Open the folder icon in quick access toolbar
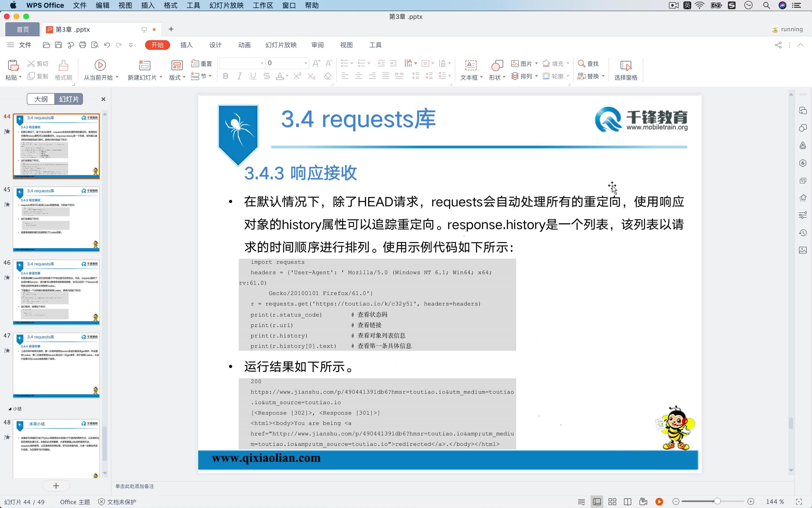This screenshot has height=508, width=812. [46, 45]
